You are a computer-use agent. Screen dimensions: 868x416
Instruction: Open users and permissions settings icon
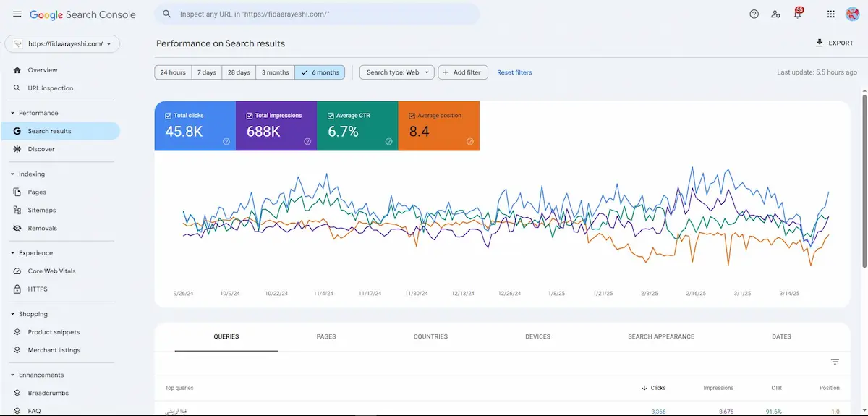click(775, 14)
